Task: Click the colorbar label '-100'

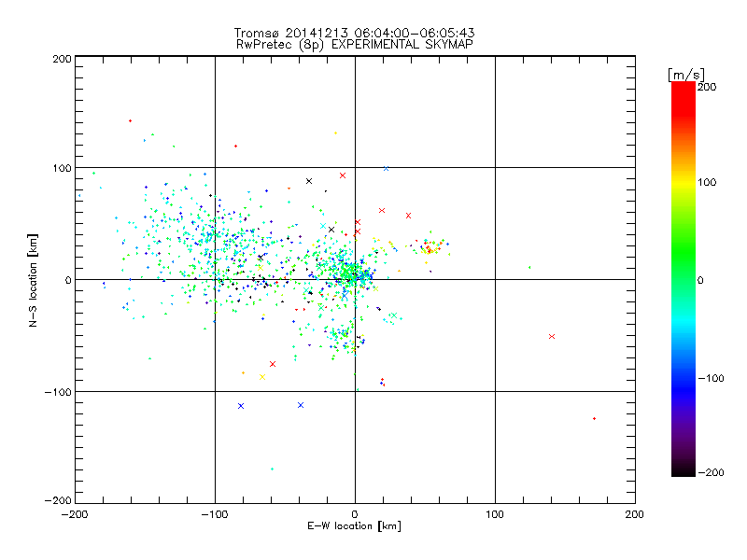Action: pyautogui.click(x=711, y=379)
